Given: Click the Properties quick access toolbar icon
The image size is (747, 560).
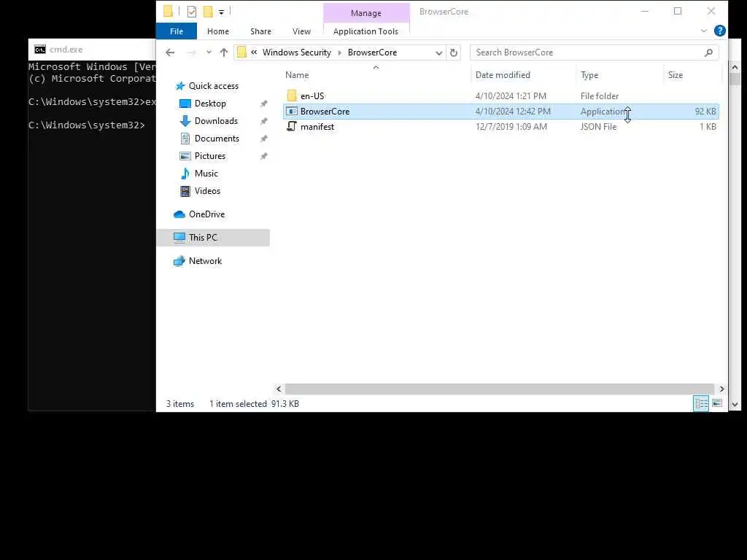Looking at the screenshot, I should coord(192,12).
